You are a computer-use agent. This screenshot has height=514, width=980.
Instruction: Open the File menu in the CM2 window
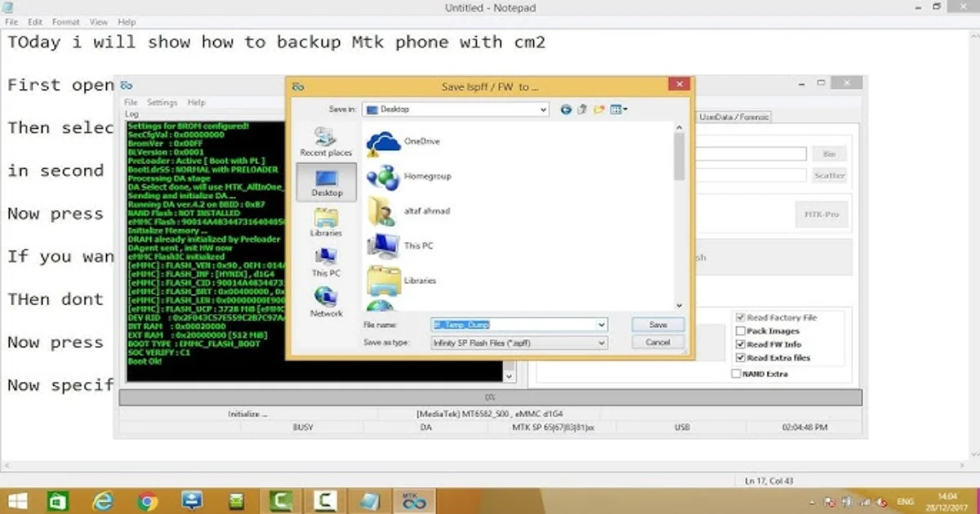[x=131, y=103]
